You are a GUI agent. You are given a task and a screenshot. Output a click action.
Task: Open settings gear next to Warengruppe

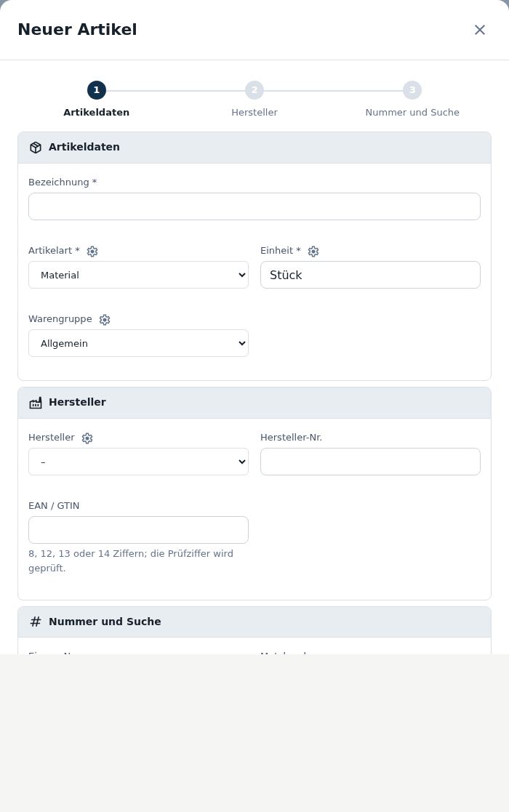tap(105, 320)
